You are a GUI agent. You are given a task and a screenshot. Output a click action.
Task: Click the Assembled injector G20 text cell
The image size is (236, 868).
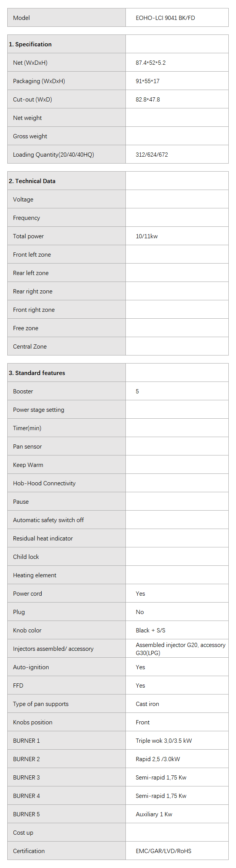point(181,649)
